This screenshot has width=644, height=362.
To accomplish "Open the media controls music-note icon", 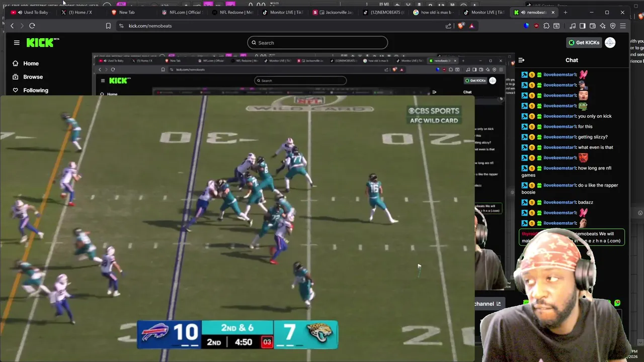I will pos(573,26).
